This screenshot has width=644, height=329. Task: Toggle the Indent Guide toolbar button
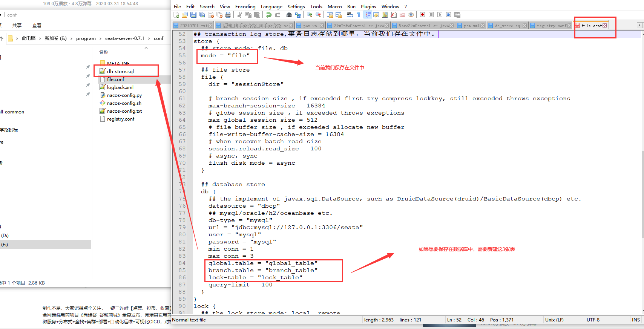point(368,15)
